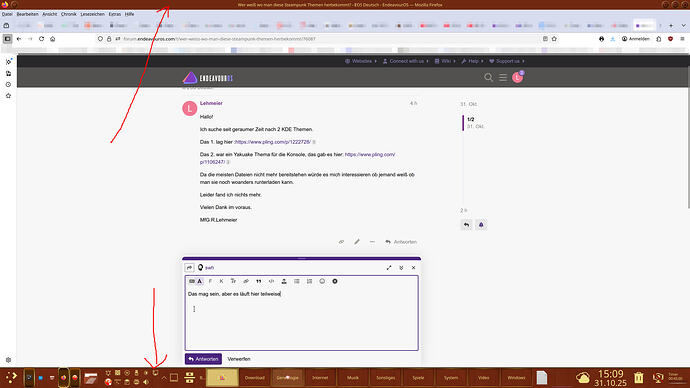Image resolution: width=690 pixels, height=388 pixels.
Task: Click the italic formatting icon in composer
Action: 221,281
